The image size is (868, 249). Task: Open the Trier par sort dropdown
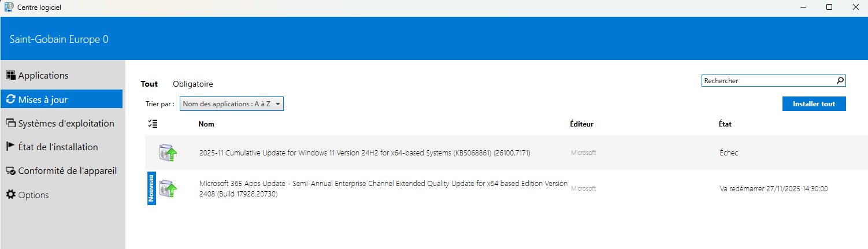[231, 104]
